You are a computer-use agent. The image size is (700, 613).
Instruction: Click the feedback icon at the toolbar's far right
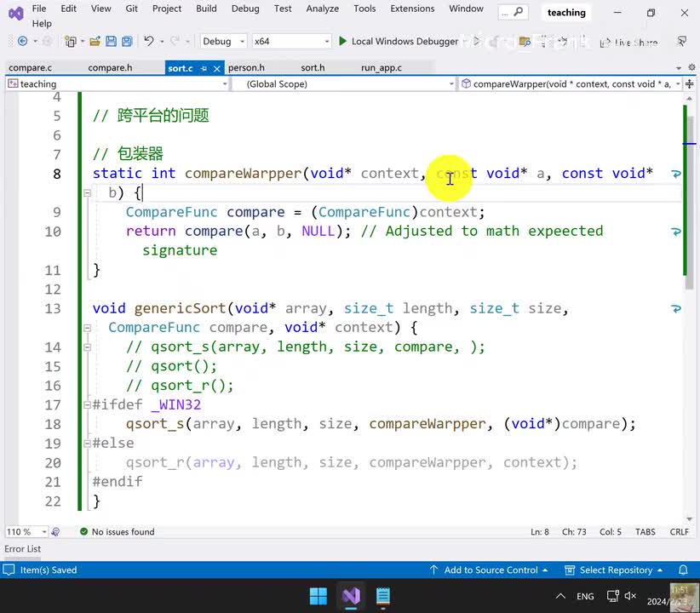pos(681,42)
